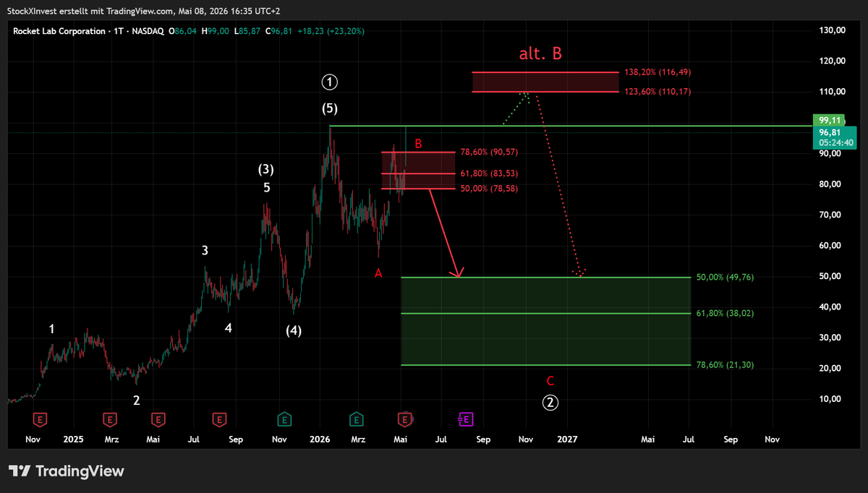Click the 2025 time axis label
Viewport: 868px width, 493px height.
pos(73,439)
